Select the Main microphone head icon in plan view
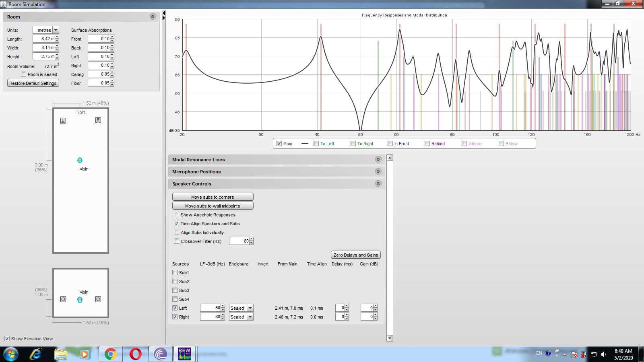The height and width of the screenshot is (362, 644). pos(80,160)
